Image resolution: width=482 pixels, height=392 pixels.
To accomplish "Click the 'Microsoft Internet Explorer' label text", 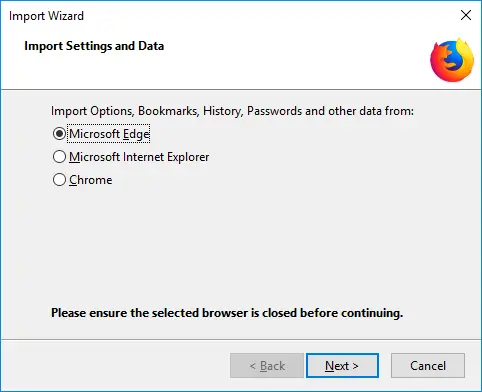I will (x=139, y=157).
